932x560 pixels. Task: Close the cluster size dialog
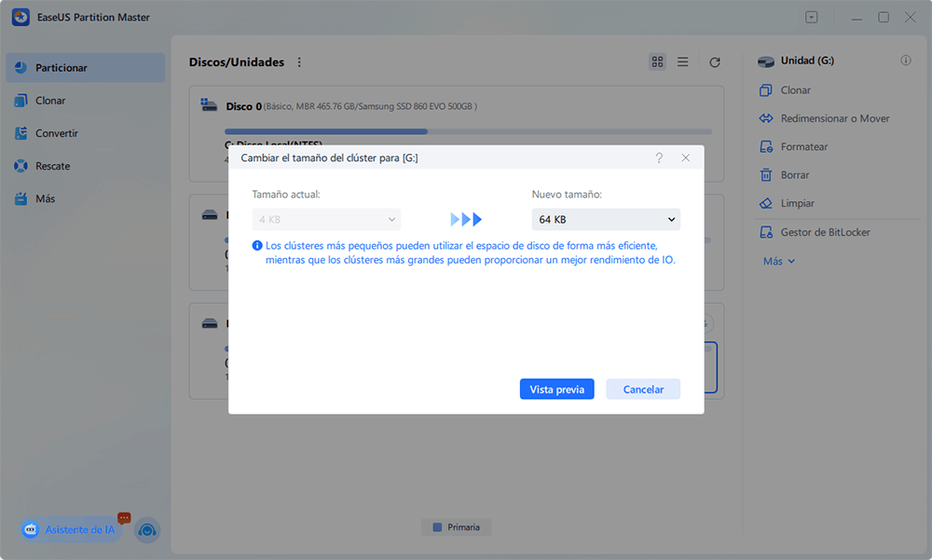pos(686,158)
